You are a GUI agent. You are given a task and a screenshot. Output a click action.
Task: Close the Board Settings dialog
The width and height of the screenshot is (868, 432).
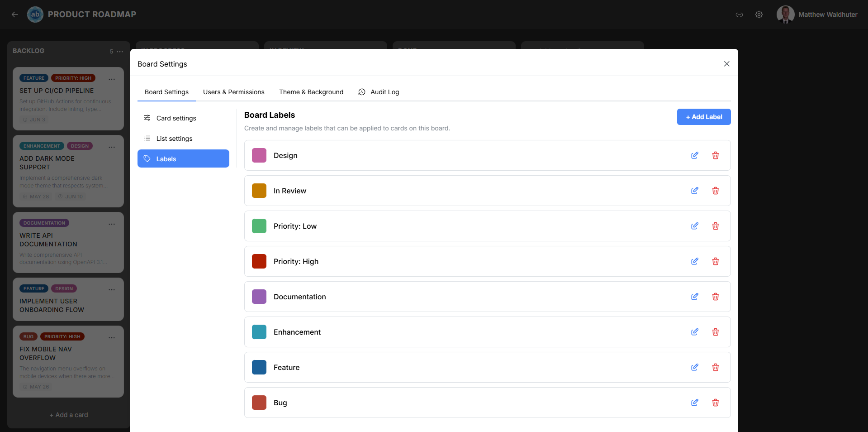[x=726, y=64]
